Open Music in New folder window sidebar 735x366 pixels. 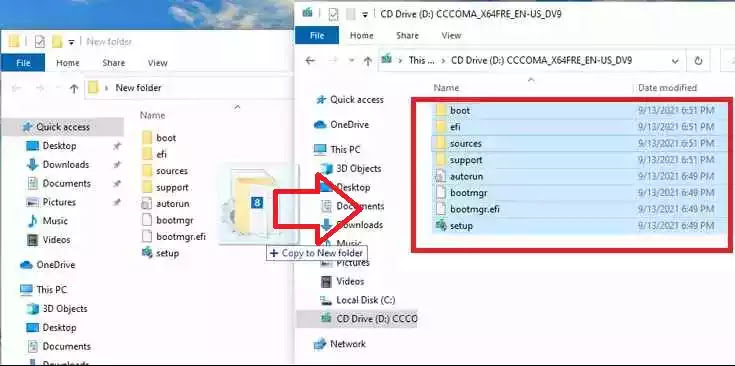click(55, 221)
